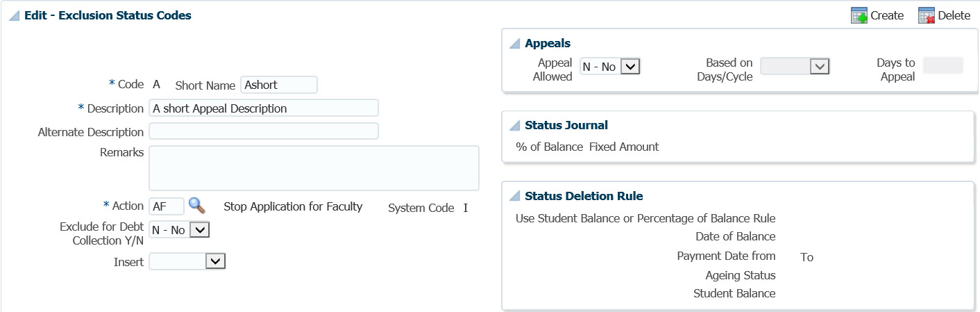This screenshot has width=980, height=312.
Task: Click the Description input field
Action: coord(264,108)
